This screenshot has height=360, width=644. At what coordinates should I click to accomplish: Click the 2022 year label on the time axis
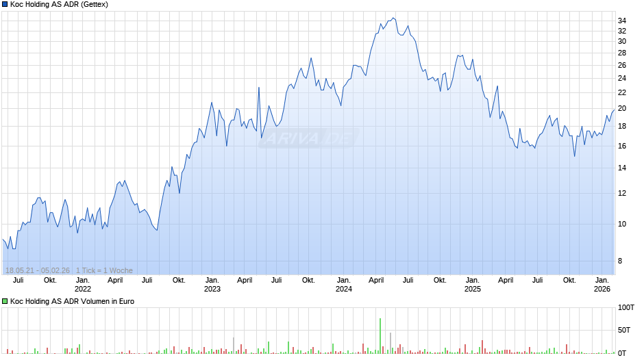[x=82, y=289]
